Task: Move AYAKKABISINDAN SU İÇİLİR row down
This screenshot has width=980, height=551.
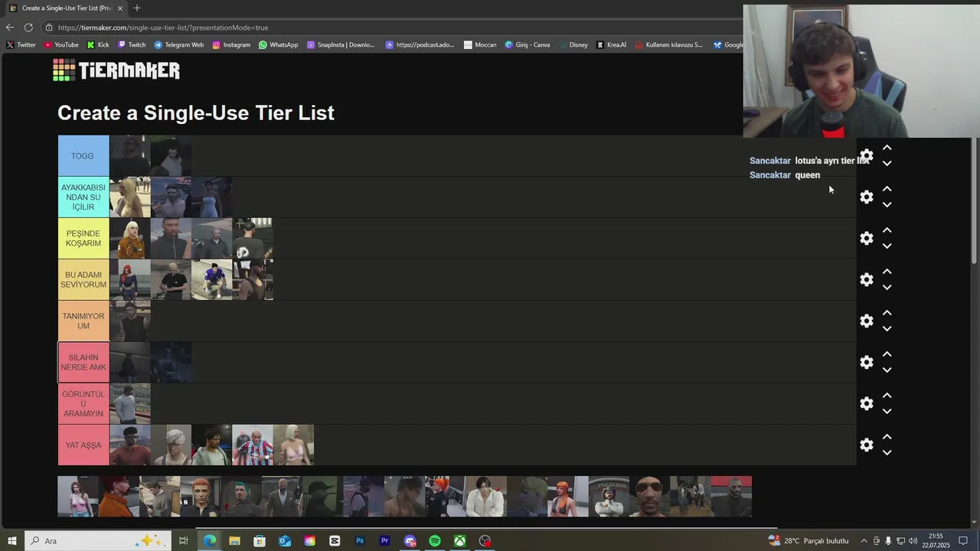Action: [887, 205]
